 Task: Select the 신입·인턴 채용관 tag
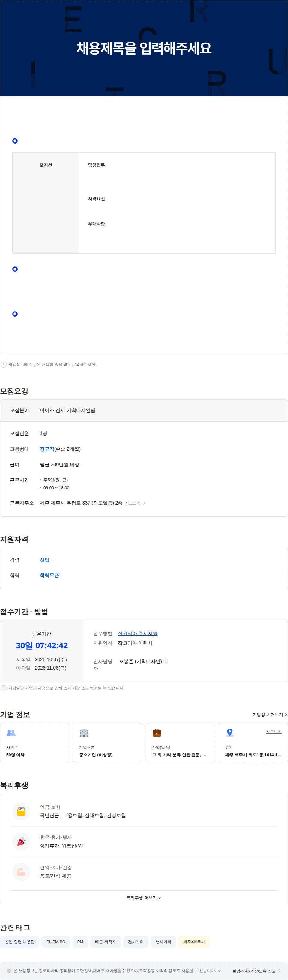click(19, 941)
